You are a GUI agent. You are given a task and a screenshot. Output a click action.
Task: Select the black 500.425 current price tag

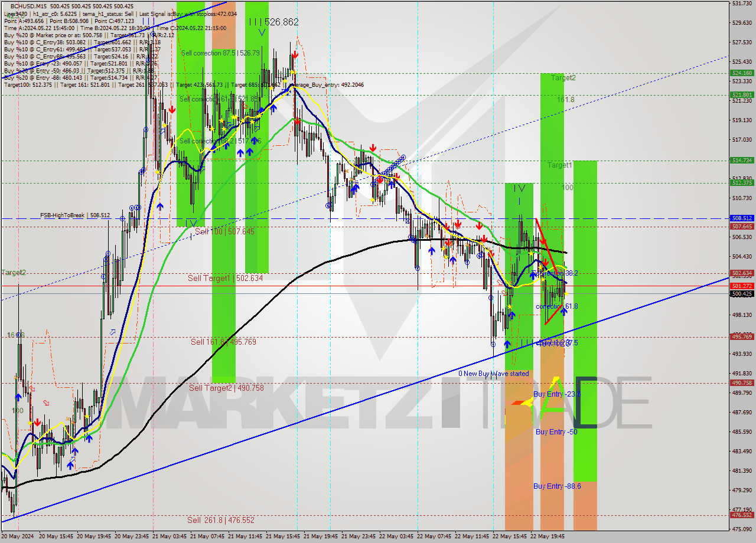[x=742, y=293]
